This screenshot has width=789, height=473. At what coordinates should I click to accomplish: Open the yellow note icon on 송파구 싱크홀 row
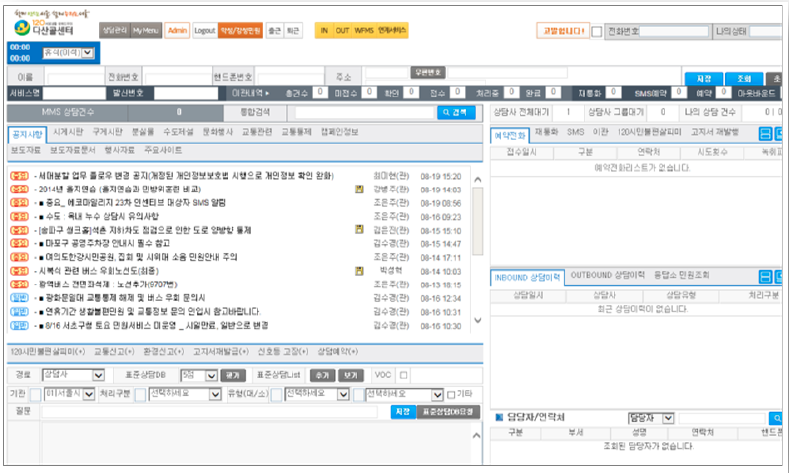[x=359, y=229]
